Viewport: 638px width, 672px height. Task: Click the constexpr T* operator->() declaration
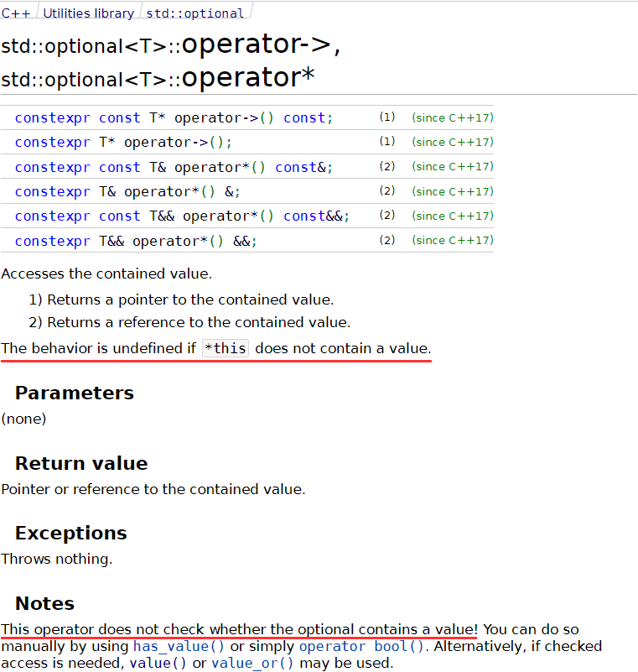(x=123, y=143)
